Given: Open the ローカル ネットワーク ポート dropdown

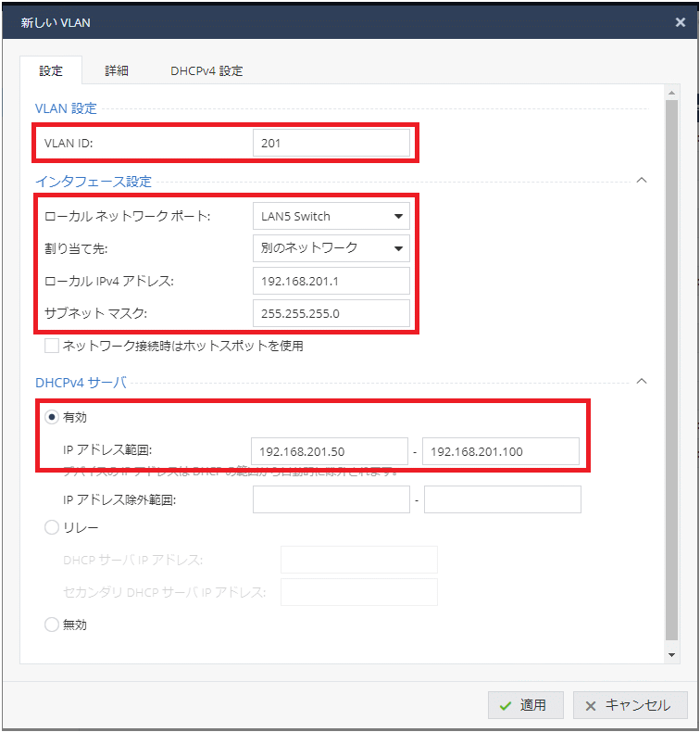Looking at the screenshot, I should [331, 217].
